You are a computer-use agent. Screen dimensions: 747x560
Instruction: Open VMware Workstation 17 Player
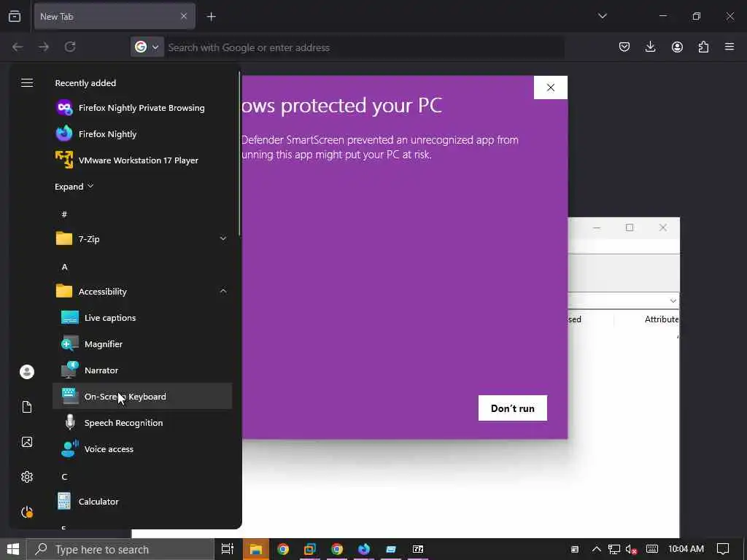click(x=142, y=160)
